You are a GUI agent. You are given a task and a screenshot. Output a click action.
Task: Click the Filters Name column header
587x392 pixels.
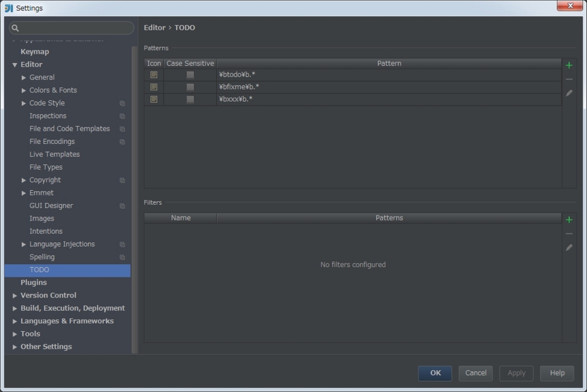[181, 218]
